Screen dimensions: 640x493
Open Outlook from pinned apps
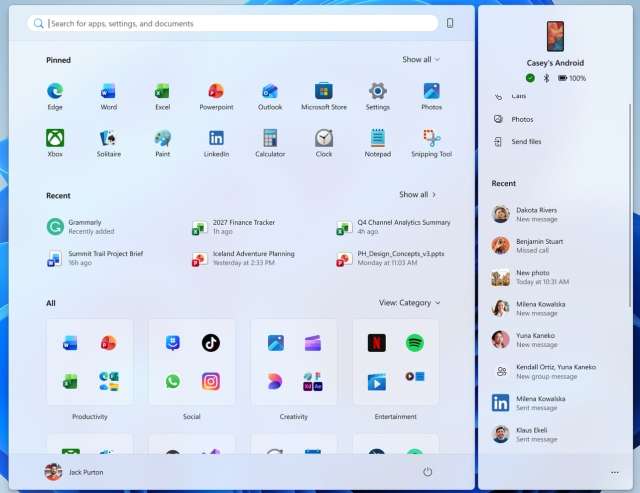[x=270, y=96]
